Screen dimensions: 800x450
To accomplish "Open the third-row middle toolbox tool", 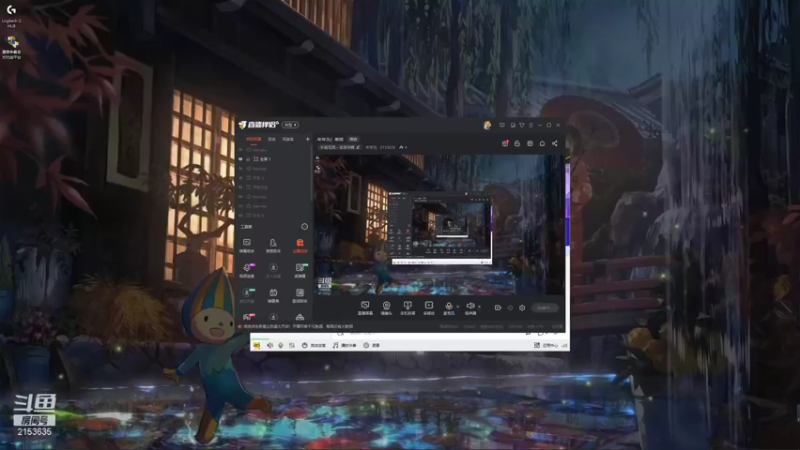I will [273, 295].
